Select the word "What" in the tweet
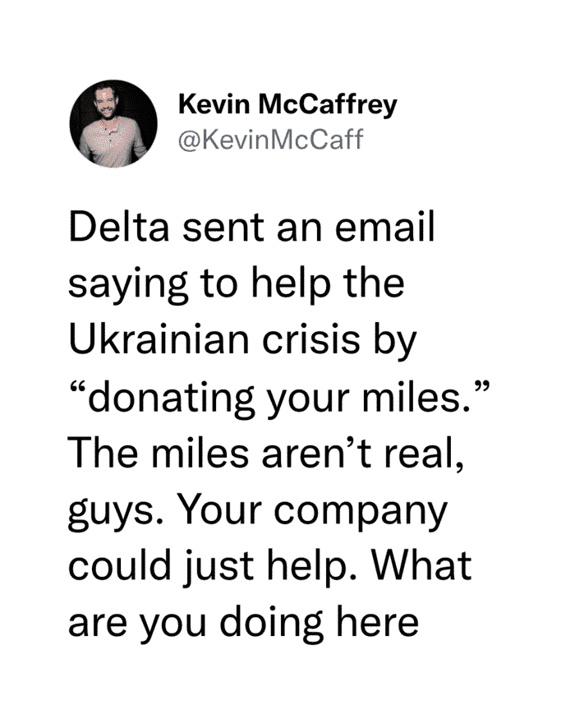The image size is (575, 728). 421,566
